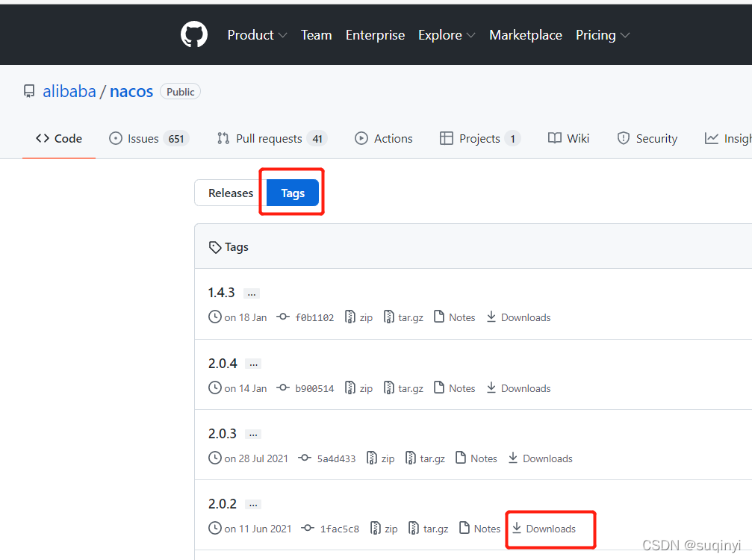Open Downloads for tag 2.0.2
This screenshot has height=560, width=752.
click(544, 529)
